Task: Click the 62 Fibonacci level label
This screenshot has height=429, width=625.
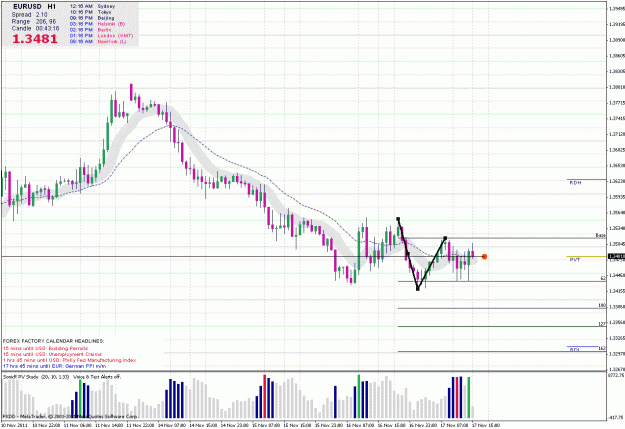Action: coord(603,278)
